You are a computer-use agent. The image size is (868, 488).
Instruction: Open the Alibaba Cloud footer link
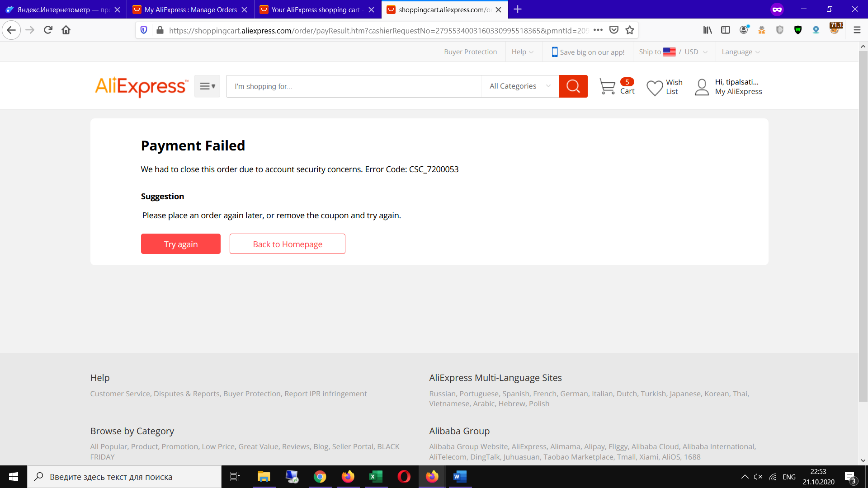point(655,446)
